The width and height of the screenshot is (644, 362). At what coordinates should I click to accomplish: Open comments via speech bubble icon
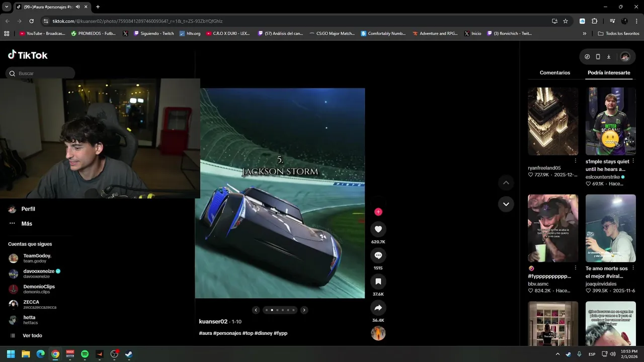pyautogui.click(x=378, y=255)
